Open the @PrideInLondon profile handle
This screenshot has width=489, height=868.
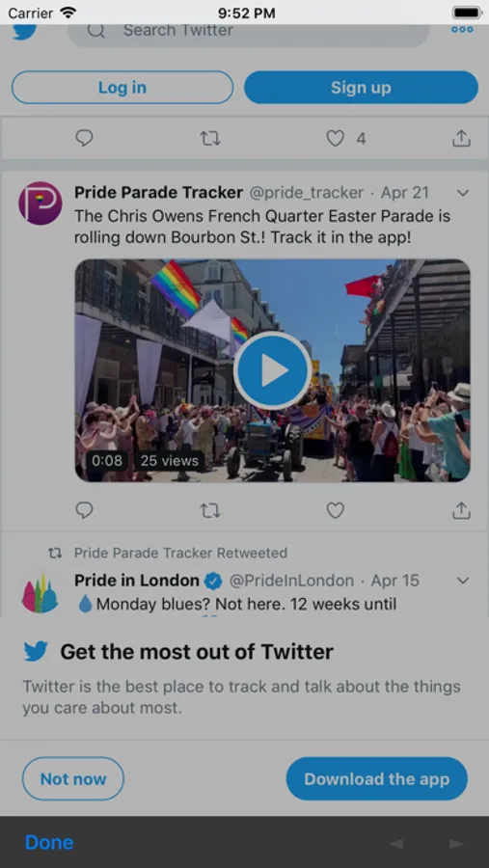coord(291,581)
